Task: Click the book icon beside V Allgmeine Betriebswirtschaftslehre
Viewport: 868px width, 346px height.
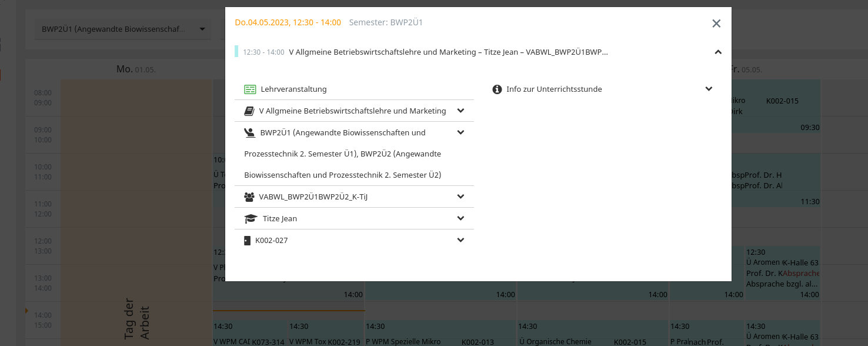Action: (x=249, y=111)
